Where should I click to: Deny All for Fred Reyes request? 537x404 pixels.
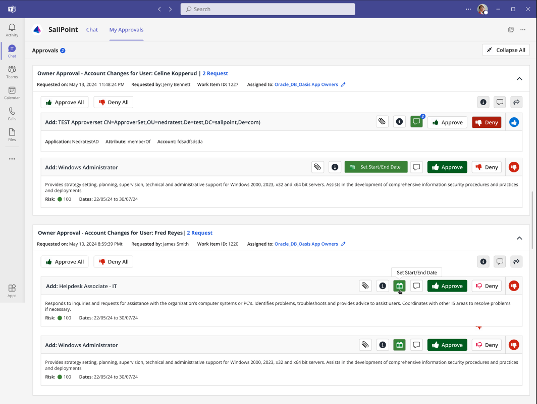tap(113, 262)
